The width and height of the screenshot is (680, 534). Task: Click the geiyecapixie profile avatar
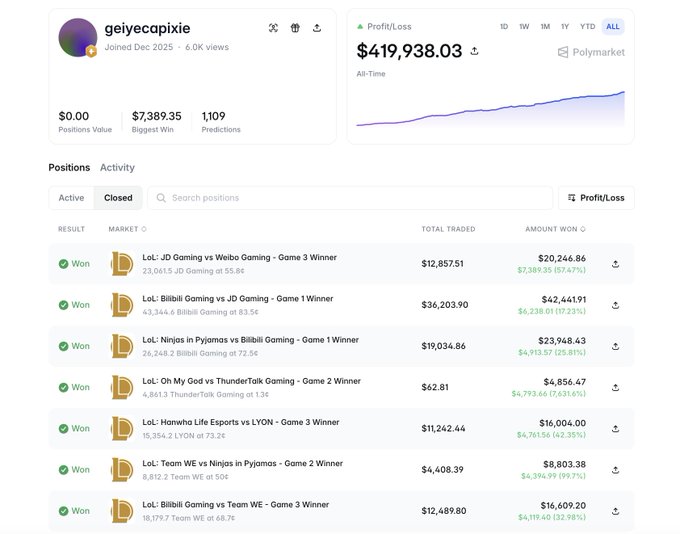click(x=78, y=37)
